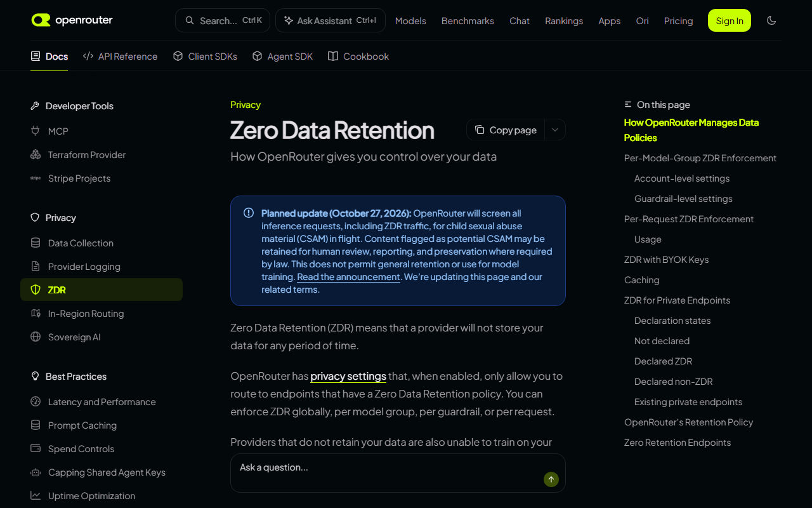Open the Read the announcement link

(349, 277)
